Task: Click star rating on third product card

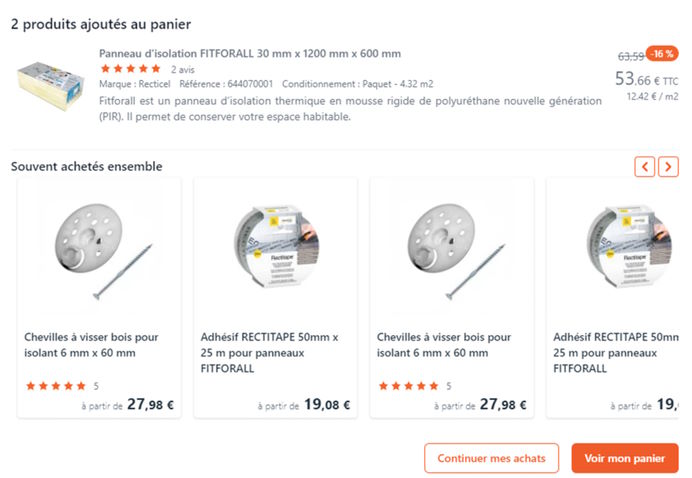Action: [408, 386]
